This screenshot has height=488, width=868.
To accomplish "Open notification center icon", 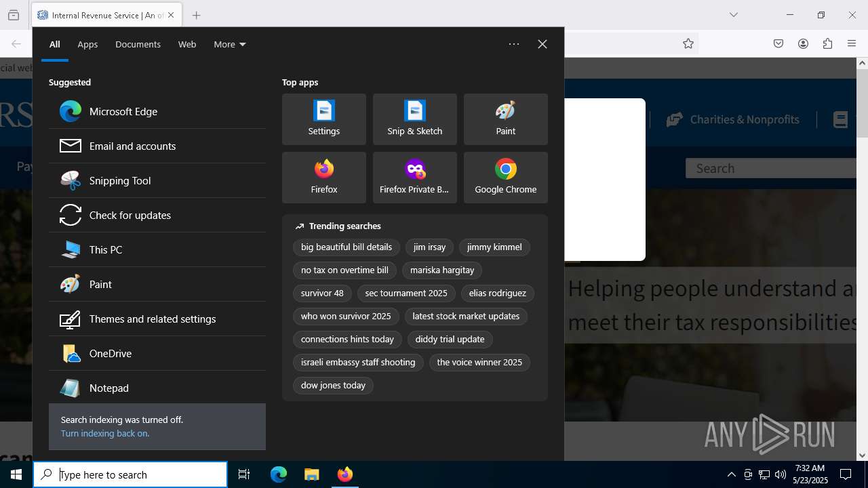I will coord(846,474).
